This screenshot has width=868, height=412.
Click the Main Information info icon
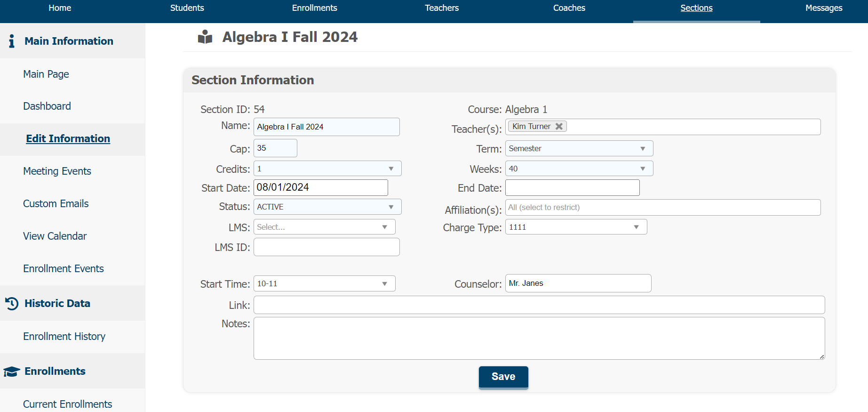coord(12,41)
